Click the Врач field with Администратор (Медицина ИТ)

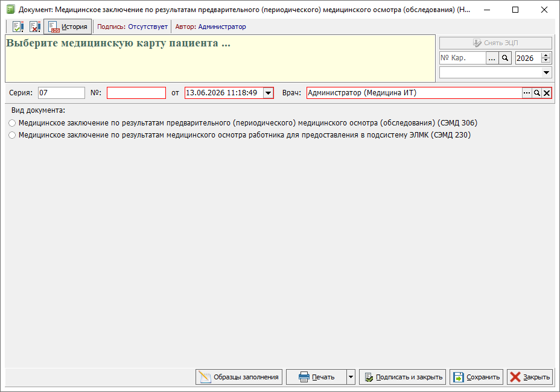(415, 93)
